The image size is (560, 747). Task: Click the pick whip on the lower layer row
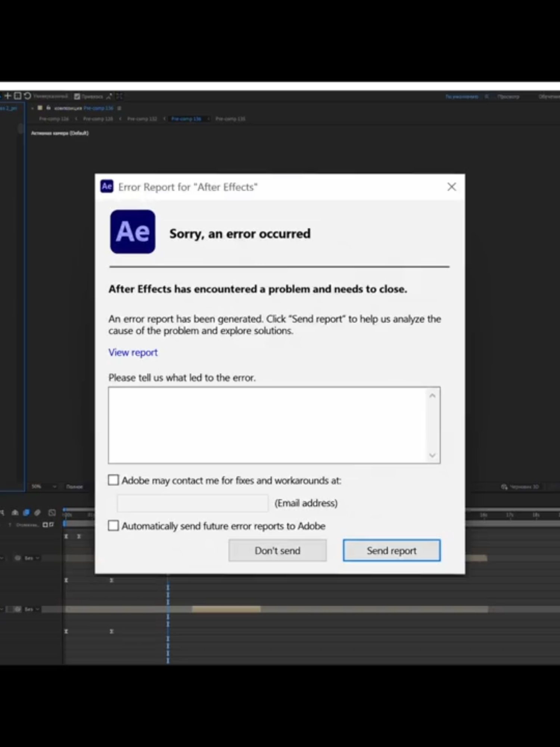pos(18,609)
